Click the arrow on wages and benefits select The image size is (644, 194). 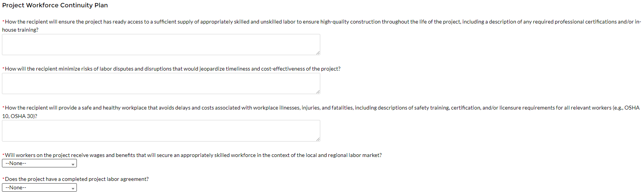coord(73,164)
